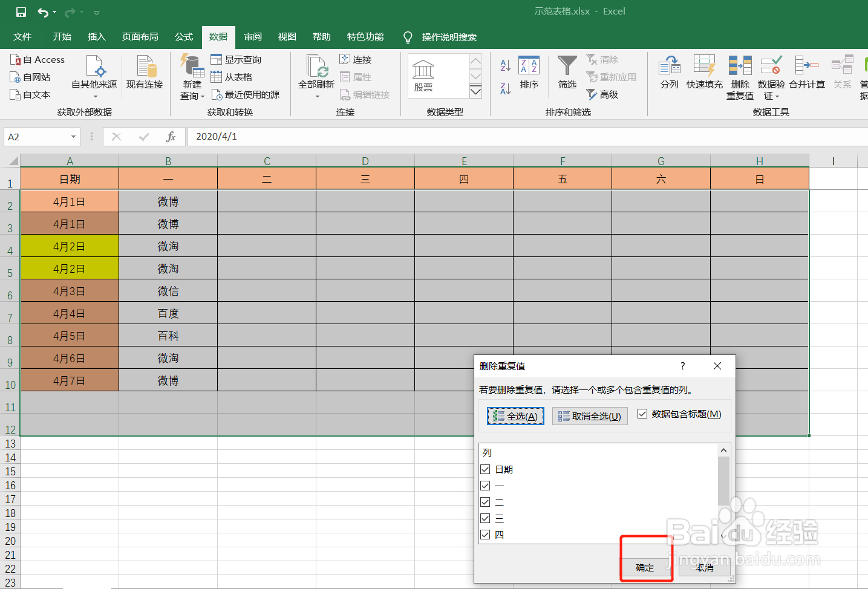Switch to the 开始 ribbon tab
The height and width of the screenshot is (589, 868).
tap(60, 36)
